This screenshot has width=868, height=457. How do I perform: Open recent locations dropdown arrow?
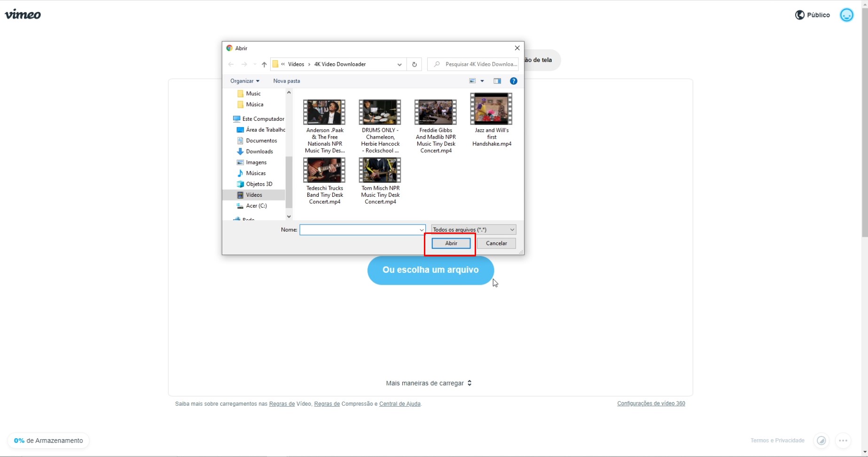(x=255, y=64)
